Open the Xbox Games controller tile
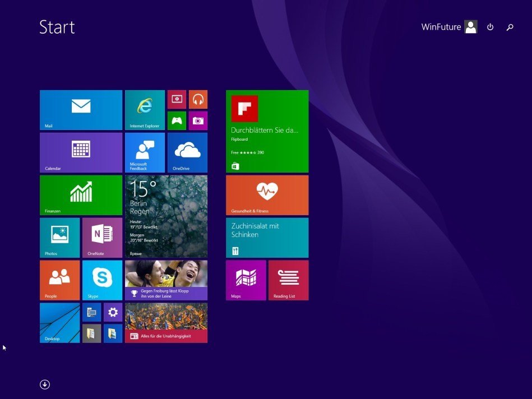 (177, 120)
